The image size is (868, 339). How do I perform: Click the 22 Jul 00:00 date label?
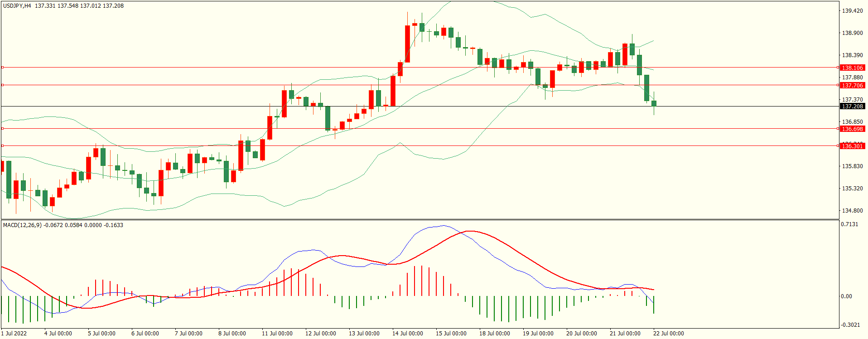click(x=669, y=334)
